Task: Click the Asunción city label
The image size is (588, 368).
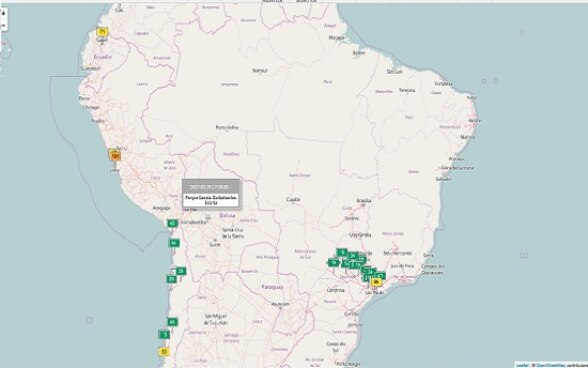Action: pyautogui.click(x=280, y=304)
